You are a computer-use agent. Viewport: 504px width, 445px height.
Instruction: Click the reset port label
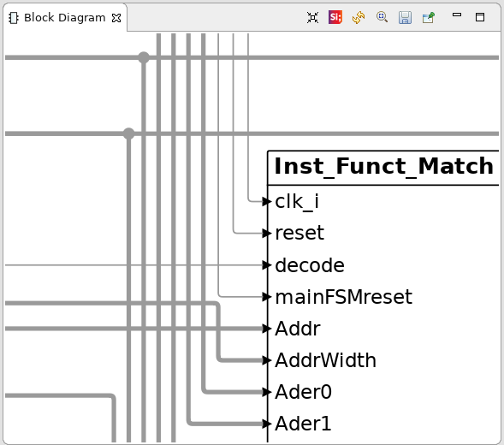299,233
